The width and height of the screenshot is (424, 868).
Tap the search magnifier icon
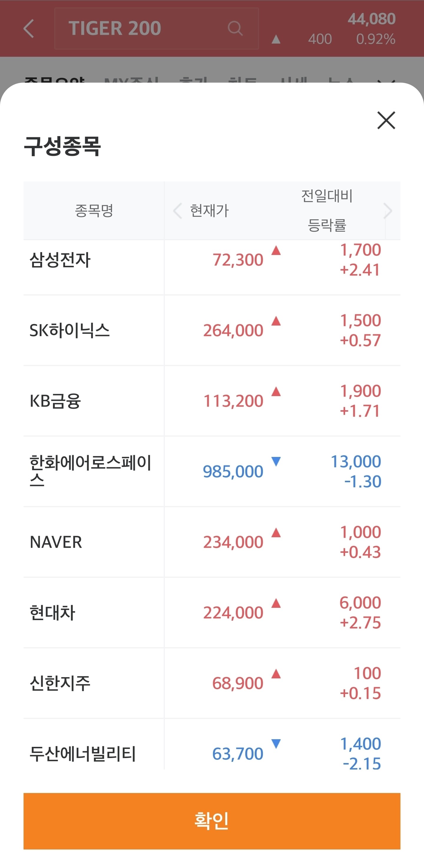(235, 28)
